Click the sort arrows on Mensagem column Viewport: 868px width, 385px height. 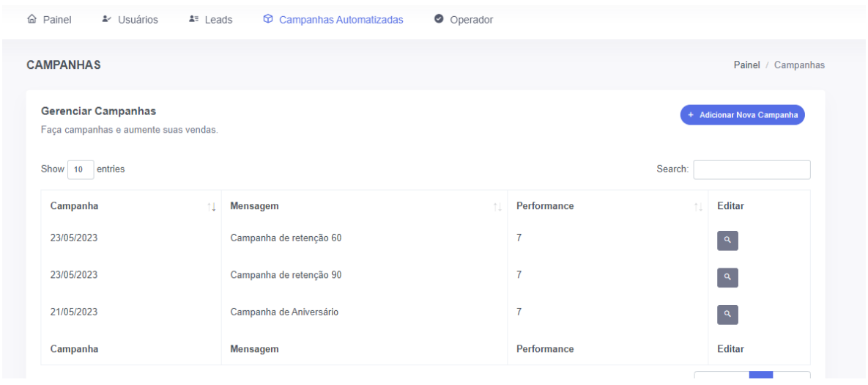498,208
